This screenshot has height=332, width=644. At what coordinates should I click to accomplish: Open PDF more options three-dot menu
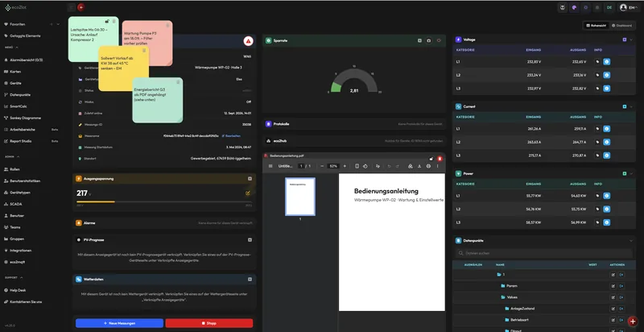tap(437, 166)
